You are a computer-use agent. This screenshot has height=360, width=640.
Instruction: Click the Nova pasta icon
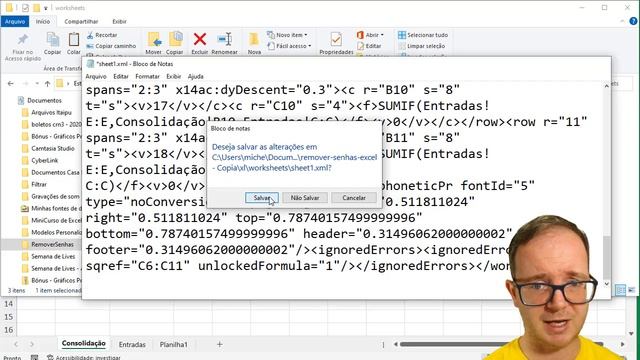(254, 40)
